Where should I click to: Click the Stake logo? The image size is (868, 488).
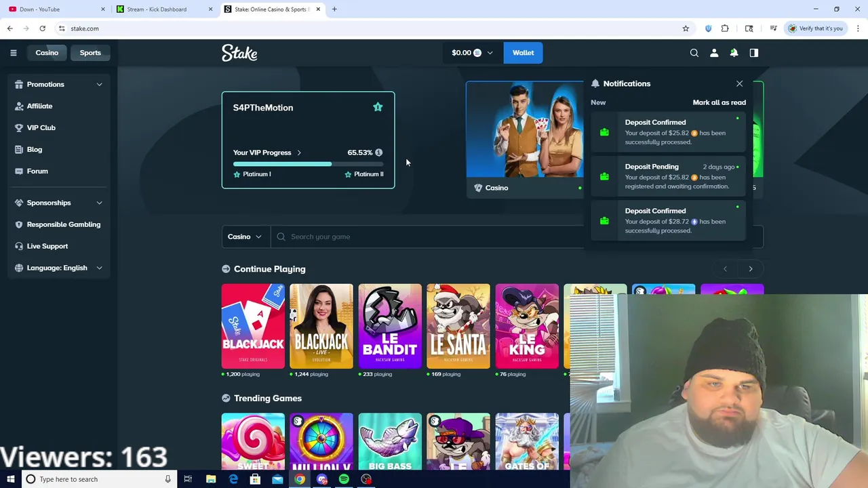tap(239, 53)
